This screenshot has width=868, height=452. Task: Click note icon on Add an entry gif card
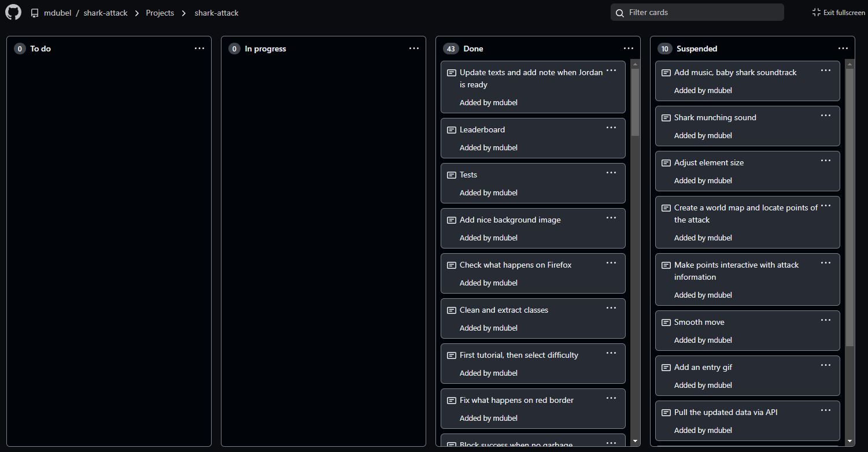tap(666, 368)
